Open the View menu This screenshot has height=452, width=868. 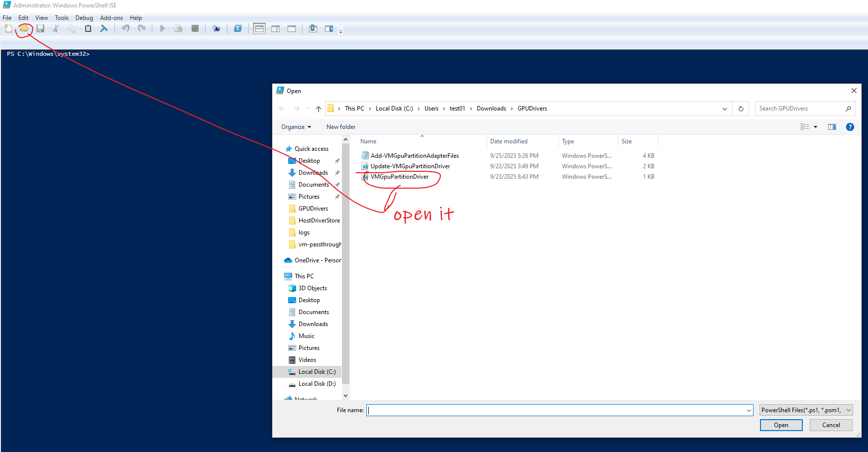tap(41, 18)
